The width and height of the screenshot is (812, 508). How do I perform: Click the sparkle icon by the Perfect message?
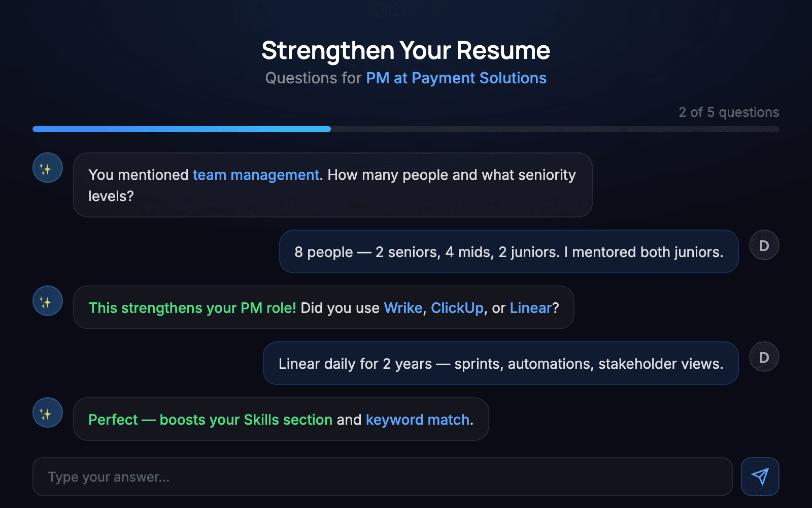[x=47, y=412]
